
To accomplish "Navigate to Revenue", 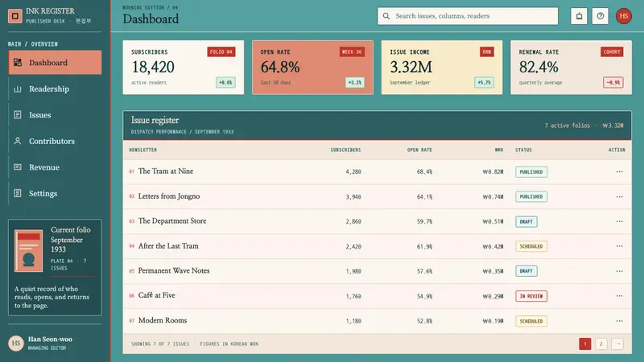I will 55,167.
